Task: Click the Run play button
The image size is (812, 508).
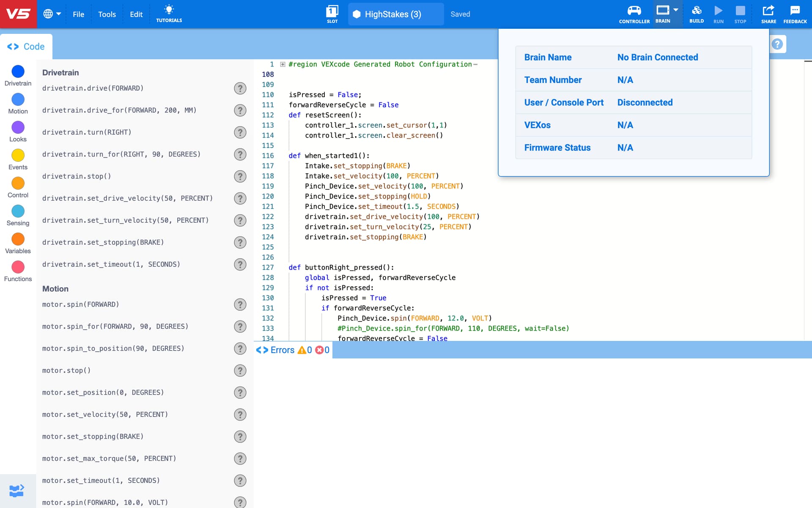Action: pyautogui.click(x=719, y=14)
